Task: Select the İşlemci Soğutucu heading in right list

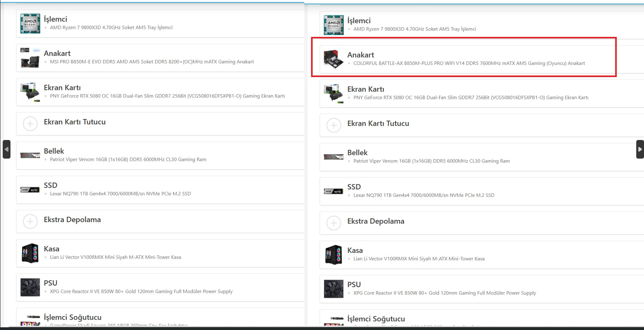Action: click(x=376, y=319)
